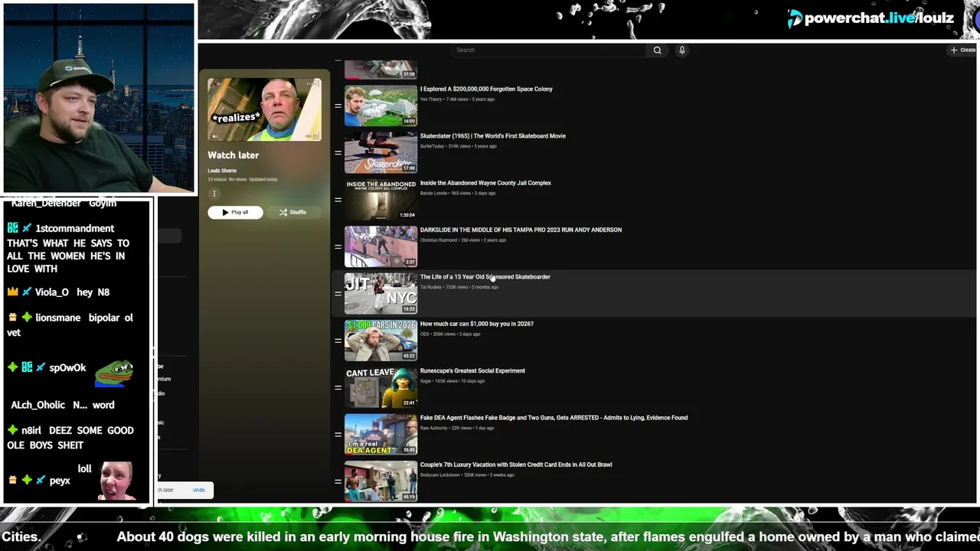
Task: Click the search magnifier icon
Action: click(657, 51)
